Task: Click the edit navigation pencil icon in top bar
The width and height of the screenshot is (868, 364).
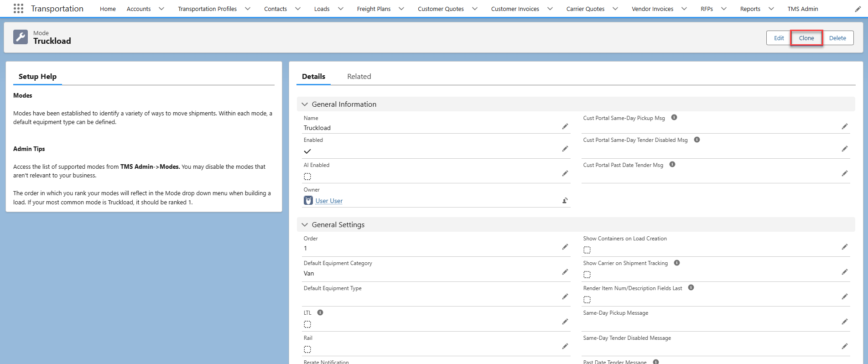Action: pos(858,9)
